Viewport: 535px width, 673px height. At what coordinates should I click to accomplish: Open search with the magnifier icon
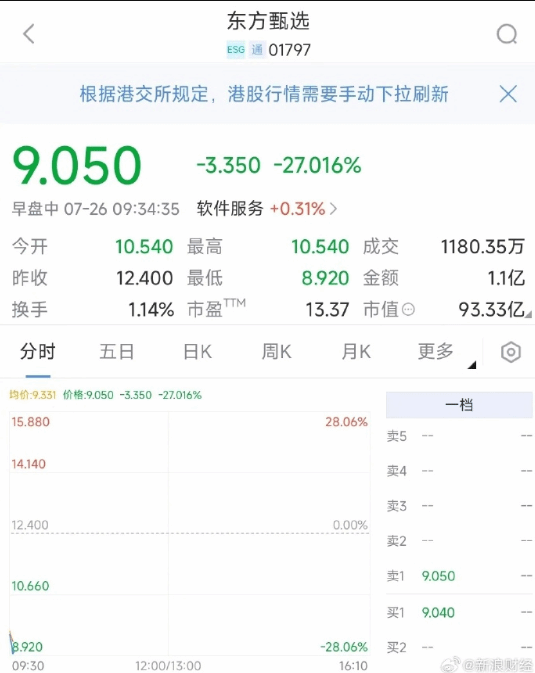[x=507, y=34]
